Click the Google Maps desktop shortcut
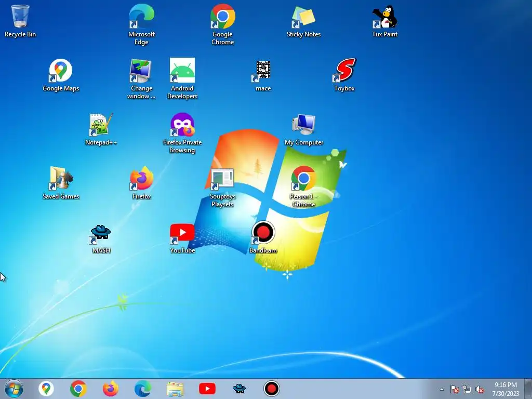 61,75
